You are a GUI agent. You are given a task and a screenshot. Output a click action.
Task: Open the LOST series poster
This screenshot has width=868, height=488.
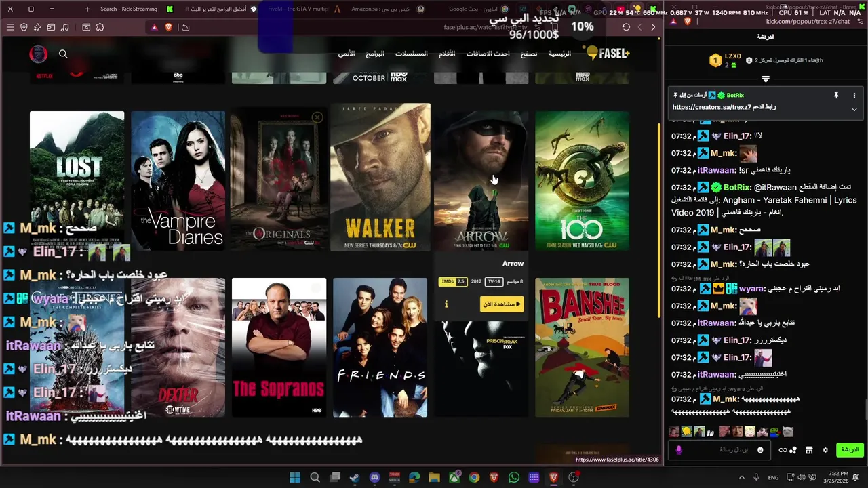coord(77,181)
